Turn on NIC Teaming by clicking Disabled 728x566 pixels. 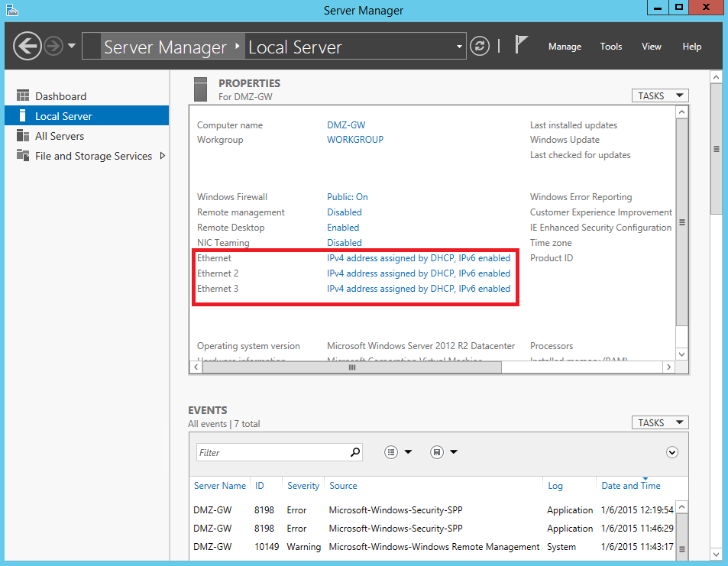point(343,242)
